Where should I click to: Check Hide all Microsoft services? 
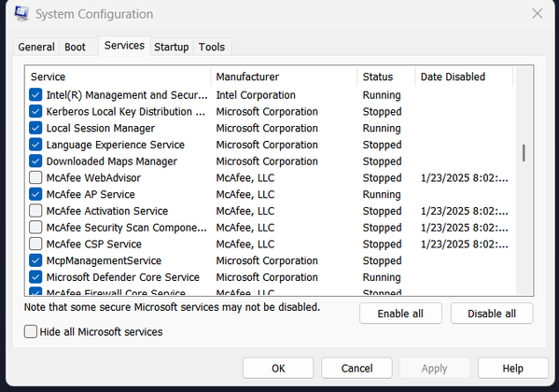coord(31,331)
